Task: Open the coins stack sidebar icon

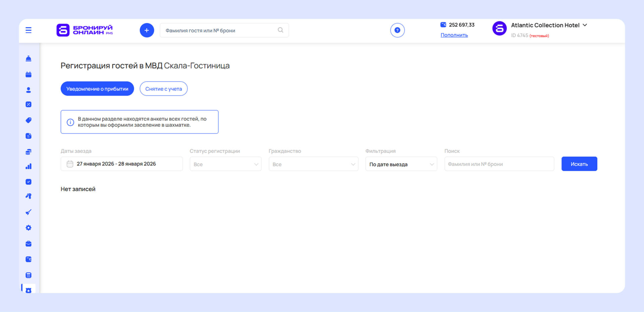Action: [29, 152]
